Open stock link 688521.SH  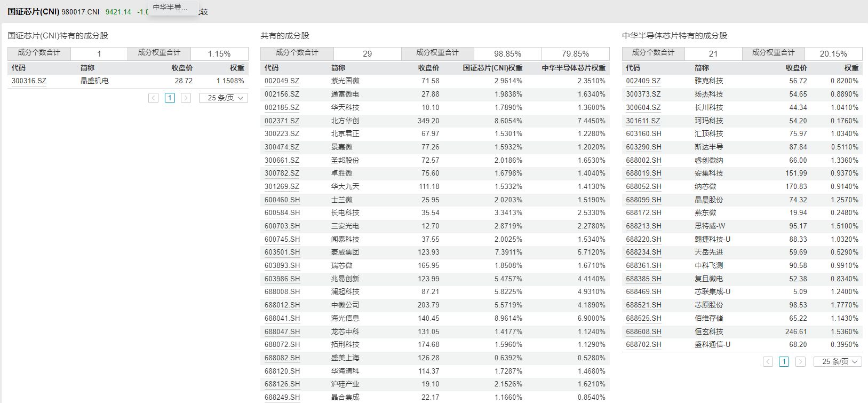pos(644,305)
